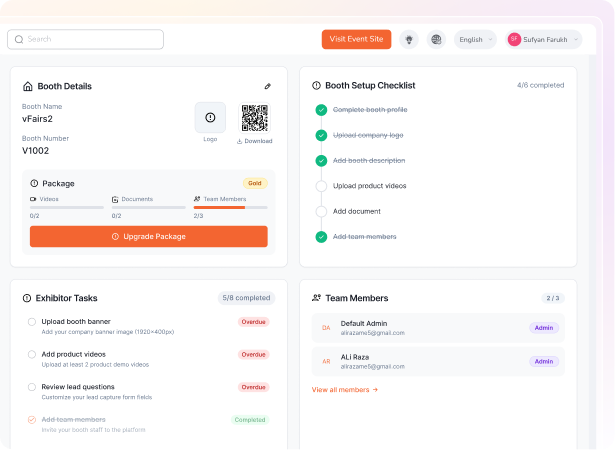
Task: Toggle the completed Add team members task check
Action: coord(32,419)
